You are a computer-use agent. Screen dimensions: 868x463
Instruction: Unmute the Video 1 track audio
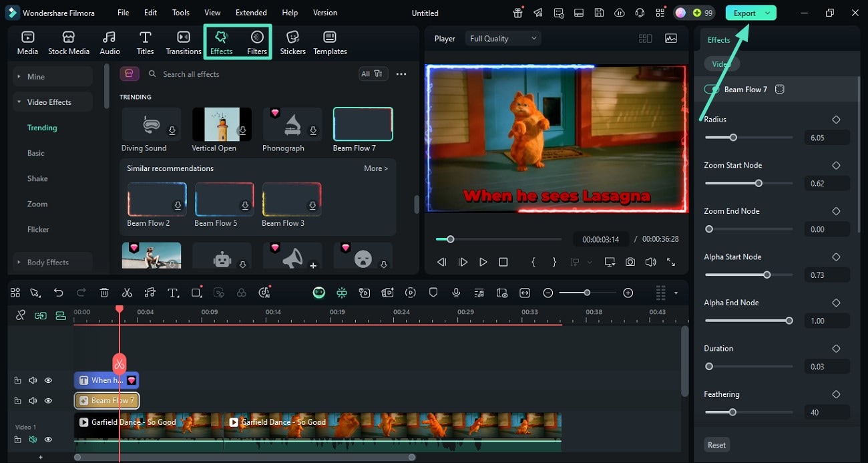(x=33, y=440)
